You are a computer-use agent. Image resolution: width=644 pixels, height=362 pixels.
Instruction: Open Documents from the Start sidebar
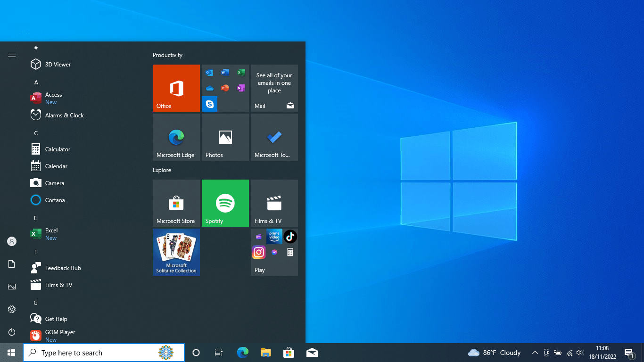pyautogui.click(x=12, y=264)
